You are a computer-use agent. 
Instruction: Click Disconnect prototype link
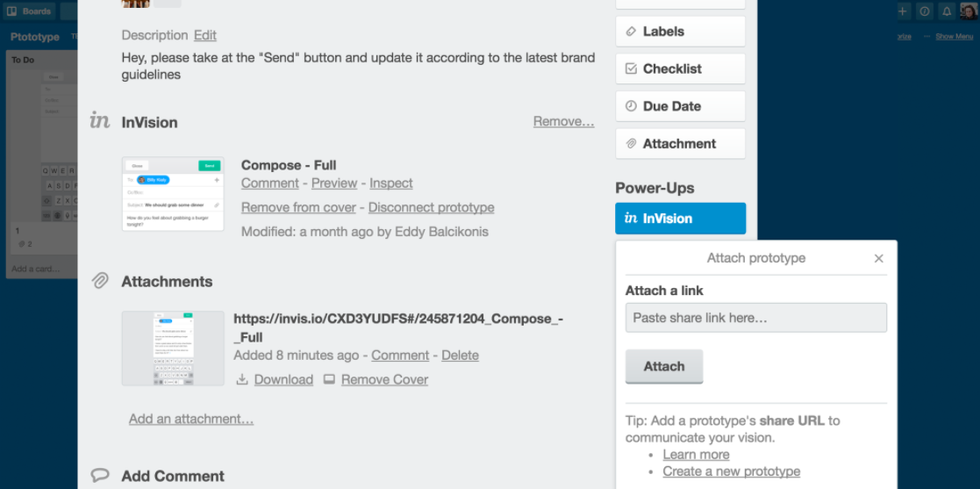(431, 208)
